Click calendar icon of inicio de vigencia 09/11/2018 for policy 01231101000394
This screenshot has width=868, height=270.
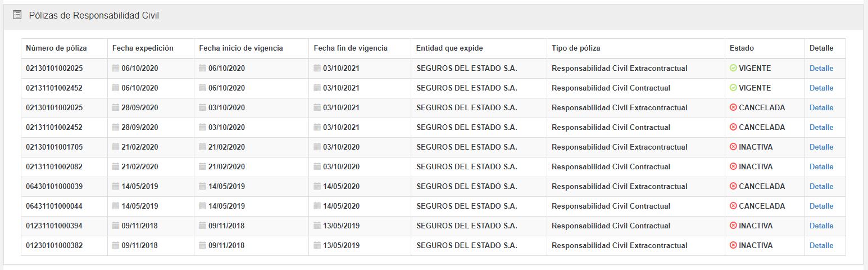tap(203, 226)
